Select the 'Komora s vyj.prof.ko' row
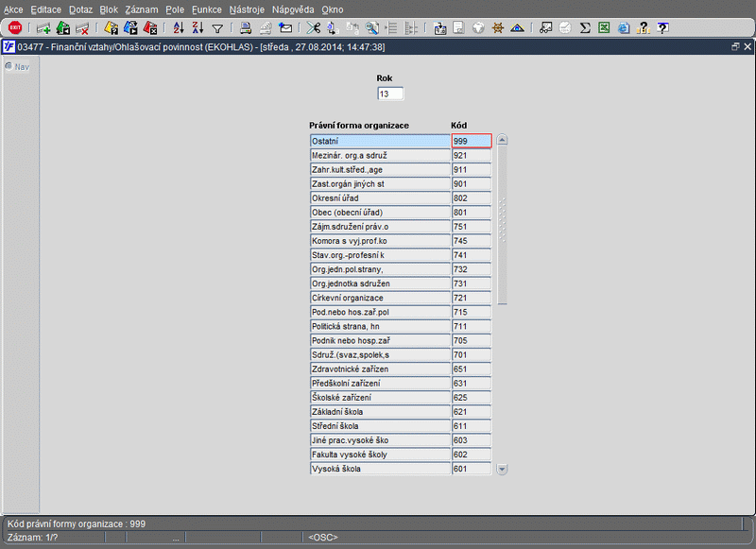The image size is (756, 549). point(380,241)
